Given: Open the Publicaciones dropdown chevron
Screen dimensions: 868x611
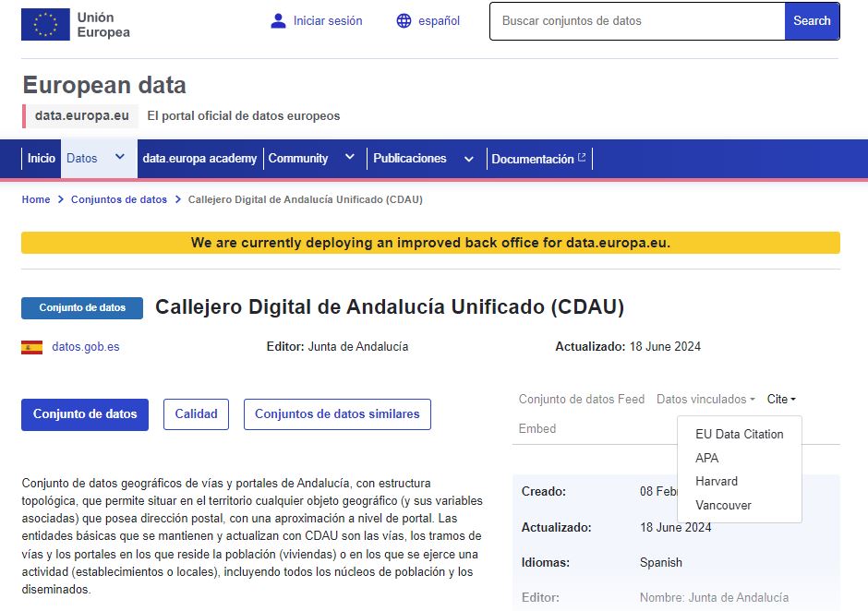Looking at the screenshot, I should [469, 159].
